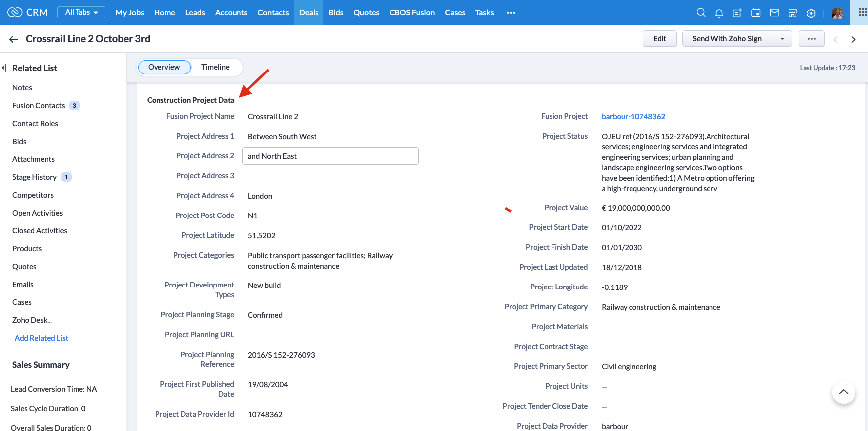Click the Project Planning Stage value Confirmed
This screenshot has width=868, height=431.
(265, 315)
